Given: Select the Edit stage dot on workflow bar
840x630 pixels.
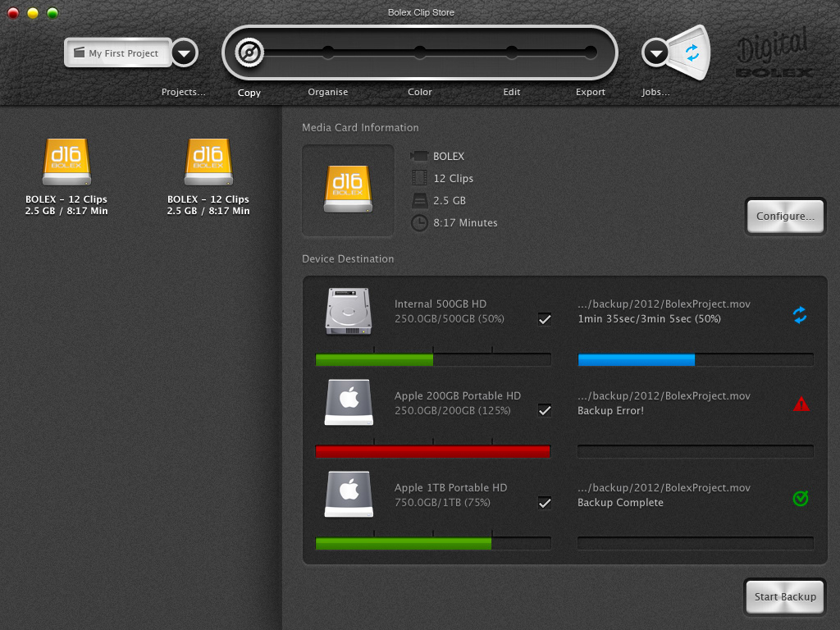Looking at the screenshot, I should [x=512, y=52].
